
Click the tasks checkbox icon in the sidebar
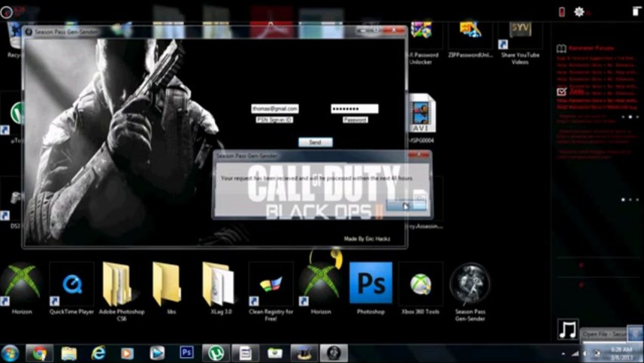[x=561, y=92]
